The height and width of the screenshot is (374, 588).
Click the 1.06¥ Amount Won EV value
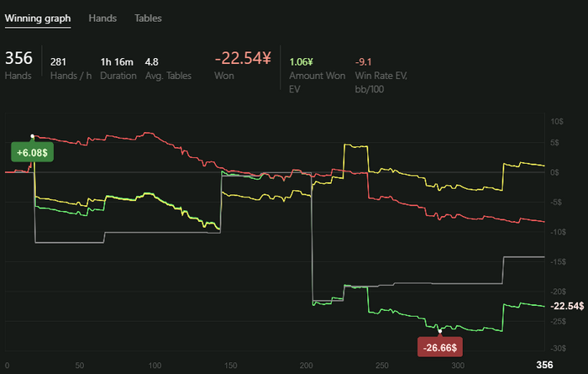(x=301, y=61)
